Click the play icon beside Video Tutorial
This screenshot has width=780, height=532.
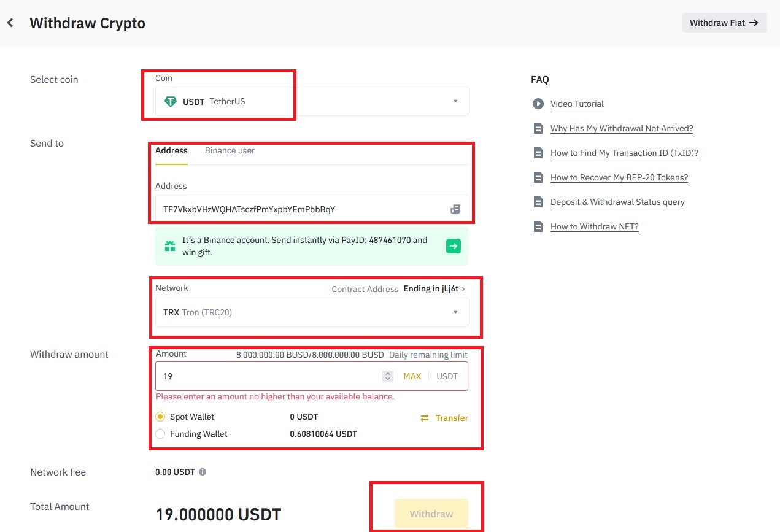pyautogui.click(x=538, y=104)
